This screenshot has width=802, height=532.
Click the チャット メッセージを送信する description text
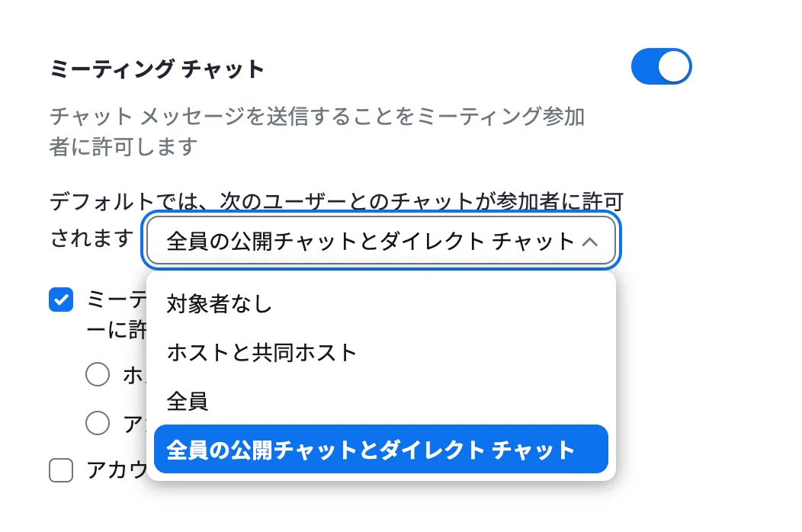316,117
